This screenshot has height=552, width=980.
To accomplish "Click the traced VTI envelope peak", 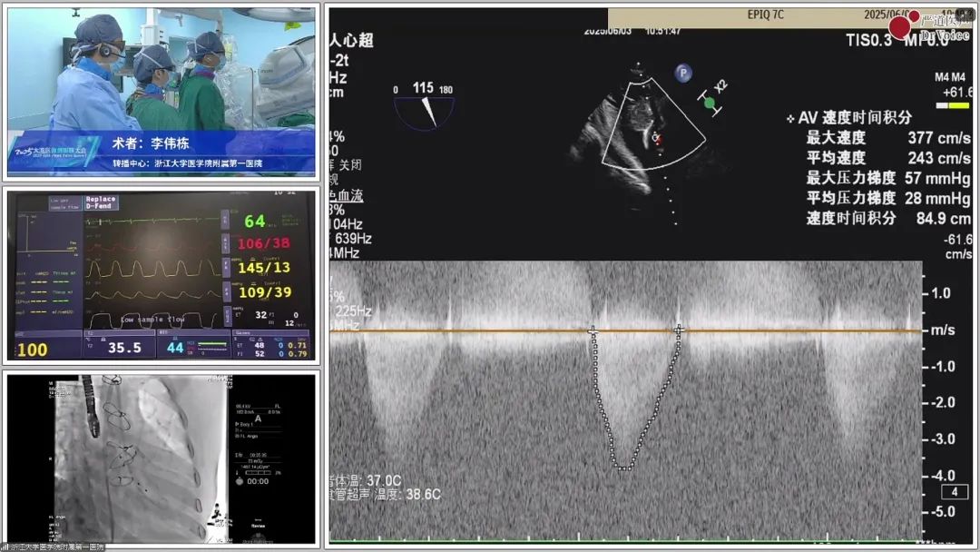I will pyautogui.click(x=623, y=468).
